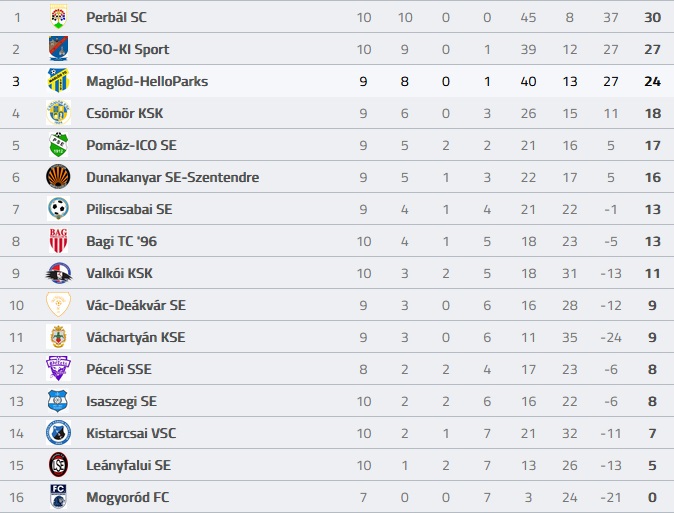Select the Pomáz-ICO SE green crest
Image resolution: width=674 pixels, height=513 pixels.
(58, 145)
